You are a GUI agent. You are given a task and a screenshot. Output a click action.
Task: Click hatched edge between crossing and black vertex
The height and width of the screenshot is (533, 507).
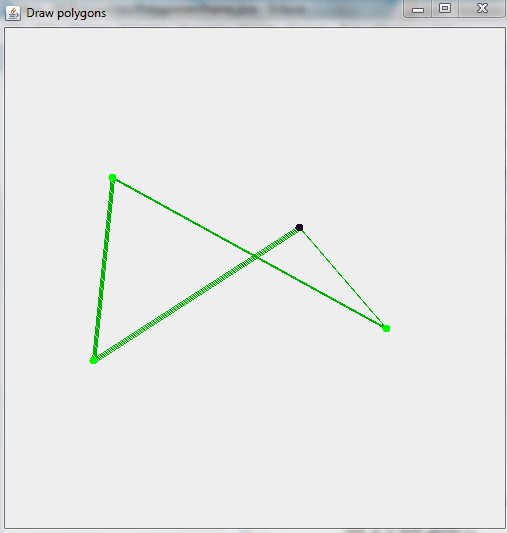tap(277, 242)
